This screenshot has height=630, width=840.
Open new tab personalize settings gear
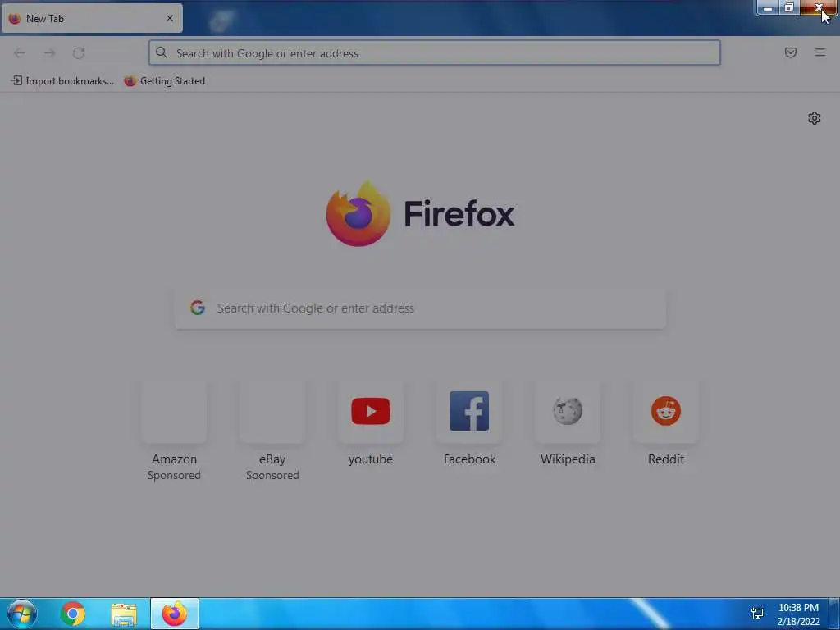click(x=814, y=118)
